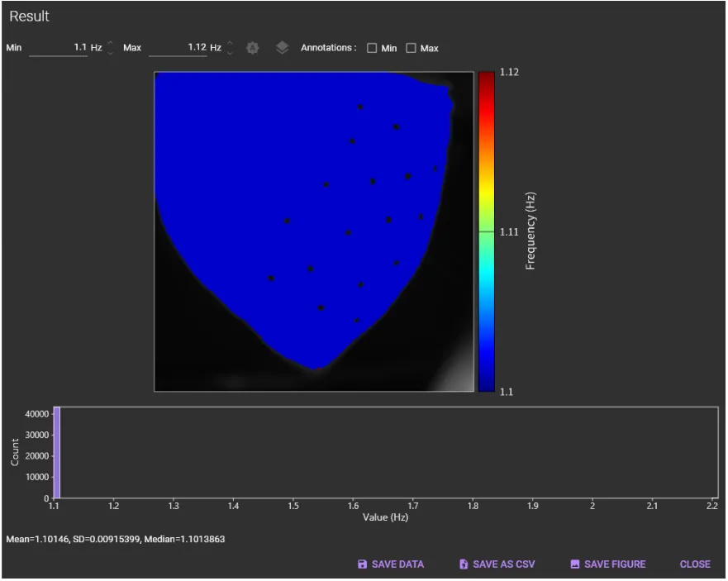Image resolution: width=728 pixels, height=581 pixels.
Task: Click the floppy disk icon for Save Data
Action: pyautogui.click(x=362, y=564)
